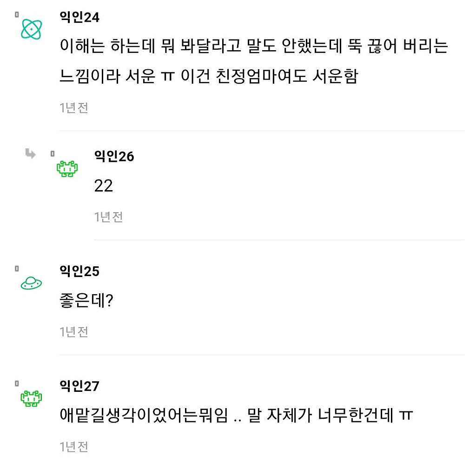Screen dimensions: 476x469
Task: Select the comment text starting with 이해는 하는데
Action: 254,61
